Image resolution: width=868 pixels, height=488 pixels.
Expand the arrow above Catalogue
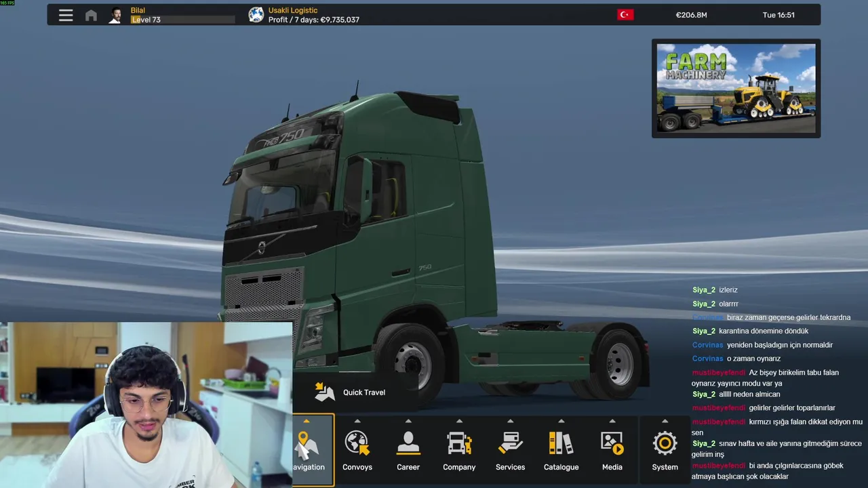pyautogui.click(x=561, y=421)
